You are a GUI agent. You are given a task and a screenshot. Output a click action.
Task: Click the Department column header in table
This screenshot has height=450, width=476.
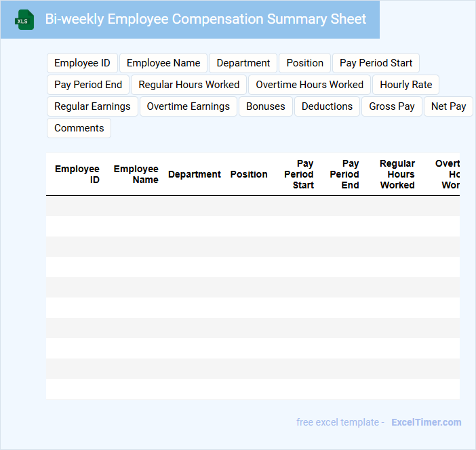point(194,174)
